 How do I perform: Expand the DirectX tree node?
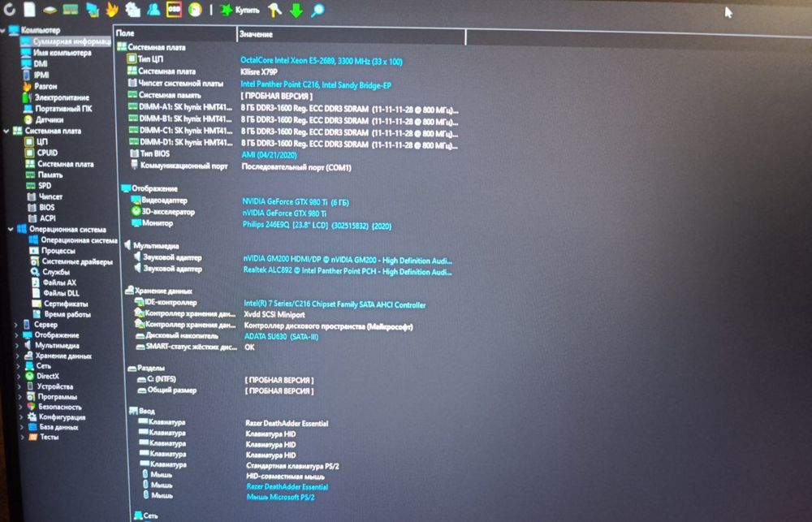tap(19, 377)
